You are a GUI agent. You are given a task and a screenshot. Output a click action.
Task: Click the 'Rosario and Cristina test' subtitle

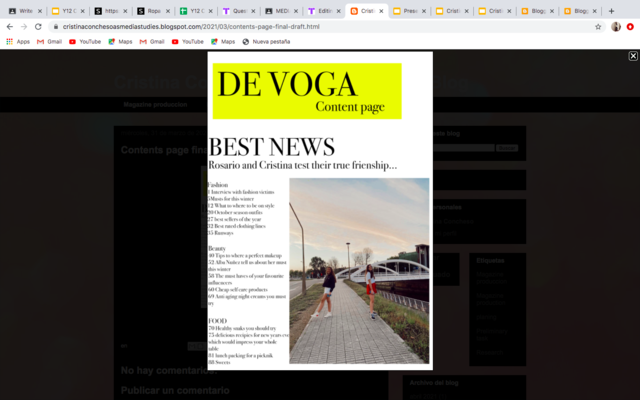point(302,165)
